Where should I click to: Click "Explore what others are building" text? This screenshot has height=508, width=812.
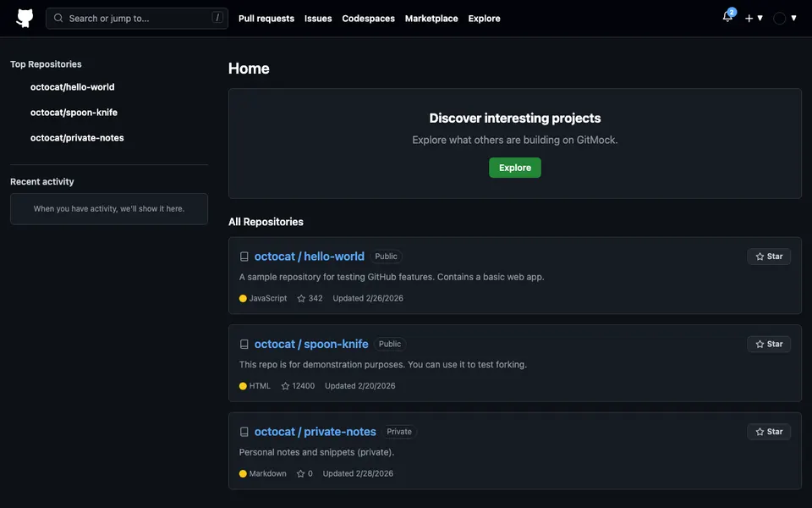click(515, 140)
